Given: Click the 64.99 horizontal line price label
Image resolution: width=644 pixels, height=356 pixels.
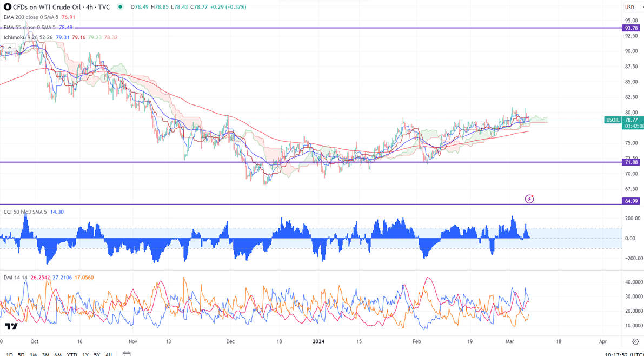Looking at the screenshot, I should tap(630, 201).
